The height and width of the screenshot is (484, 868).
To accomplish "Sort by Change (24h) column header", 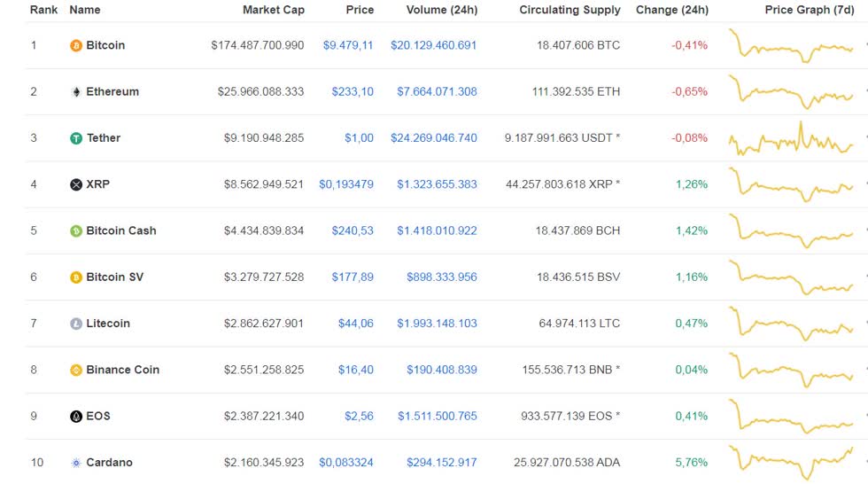I will 672,10.
